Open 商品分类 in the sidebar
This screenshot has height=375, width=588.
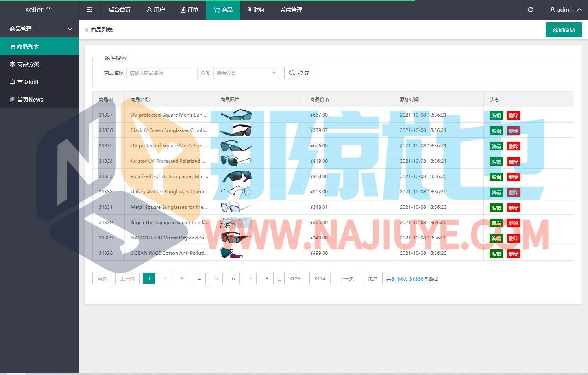[x=28, y=64]
